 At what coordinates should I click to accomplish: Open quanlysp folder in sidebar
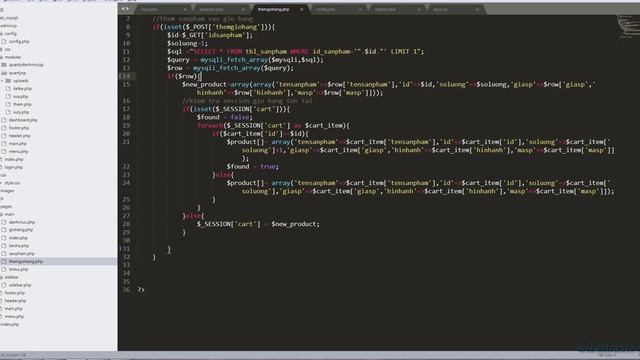point(18,73)
